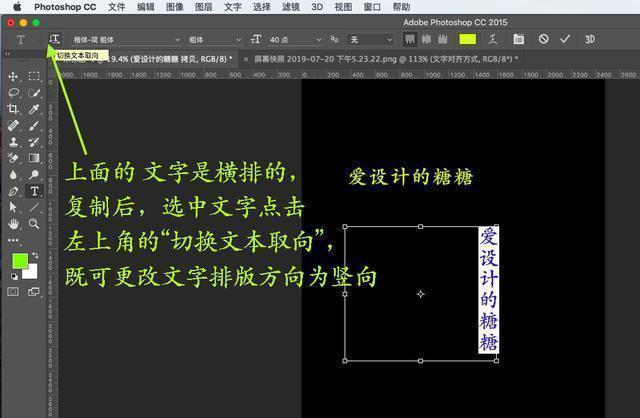
Task: Select the Brush tool
Action: (34, 125)
